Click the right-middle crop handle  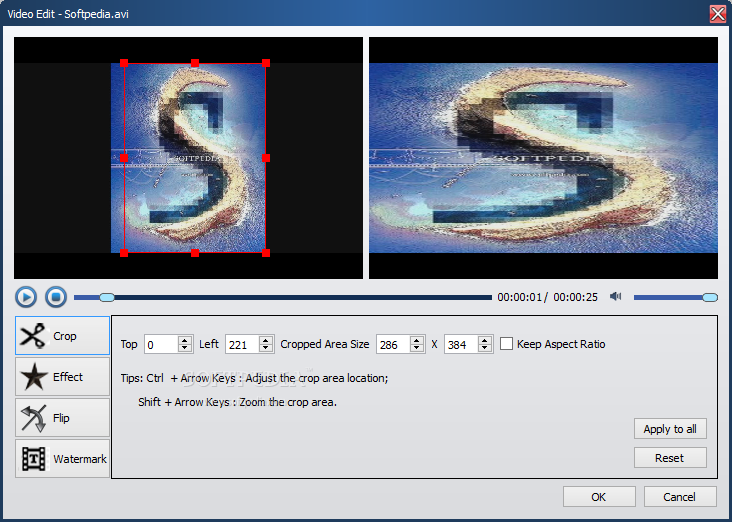pos(266,158)
